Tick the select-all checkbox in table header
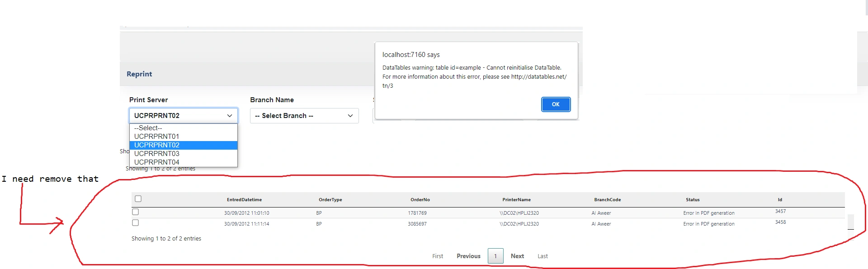Screen dimensions: 868x269 point(138,199)
